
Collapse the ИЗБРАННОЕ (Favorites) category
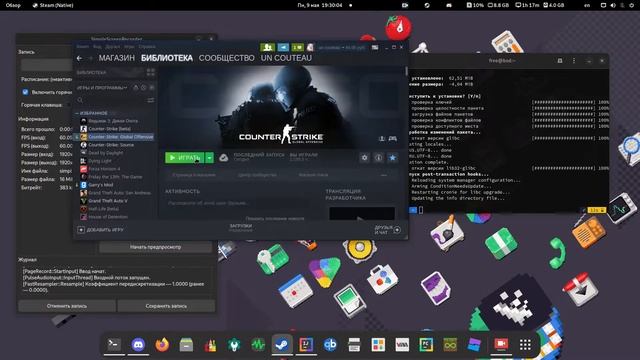point(77,113)
